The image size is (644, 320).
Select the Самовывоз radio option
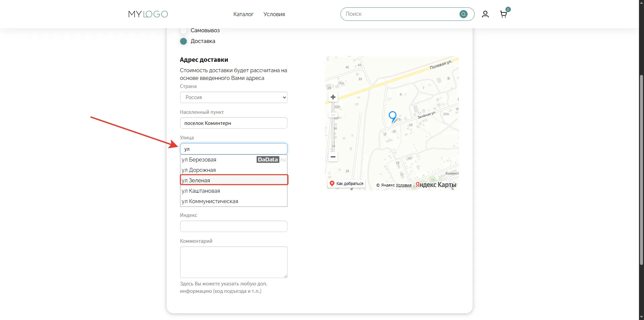click(183, 31)
